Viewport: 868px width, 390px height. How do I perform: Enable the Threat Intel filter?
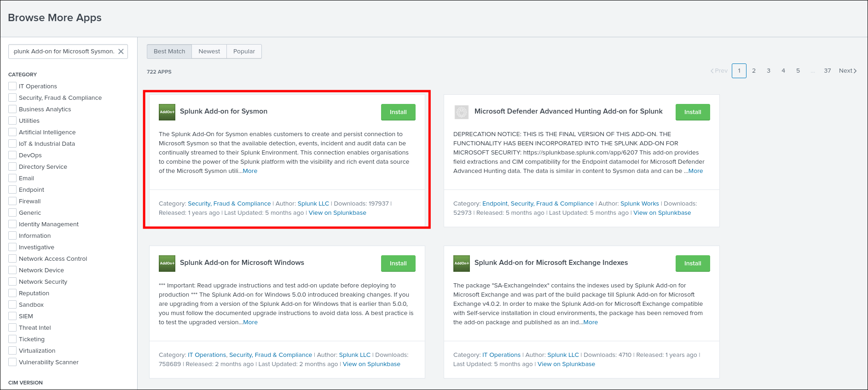[12, 327]
